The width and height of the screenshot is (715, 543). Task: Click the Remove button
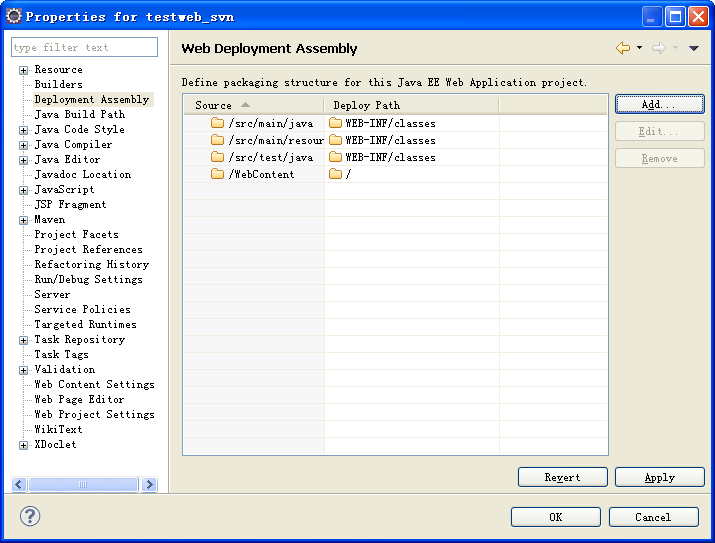[659, 158]
